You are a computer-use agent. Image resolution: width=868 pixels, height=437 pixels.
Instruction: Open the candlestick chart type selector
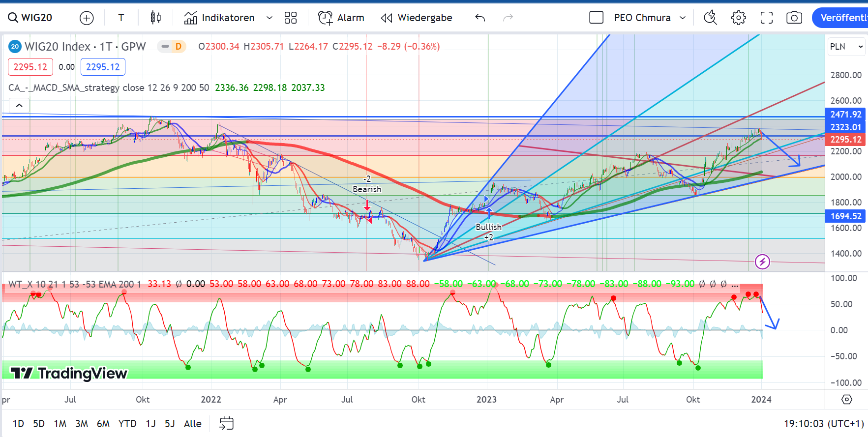pos(155,18)
